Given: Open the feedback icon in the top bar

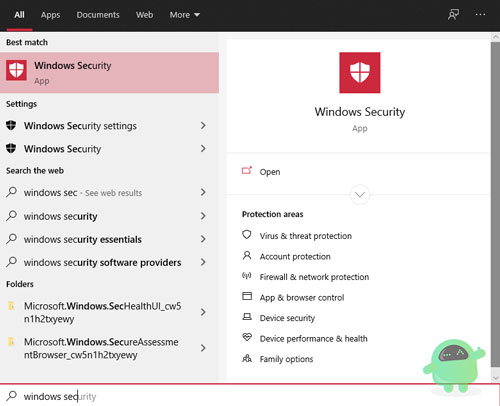Looking at the screenshot, I should (x=453, y=15).
